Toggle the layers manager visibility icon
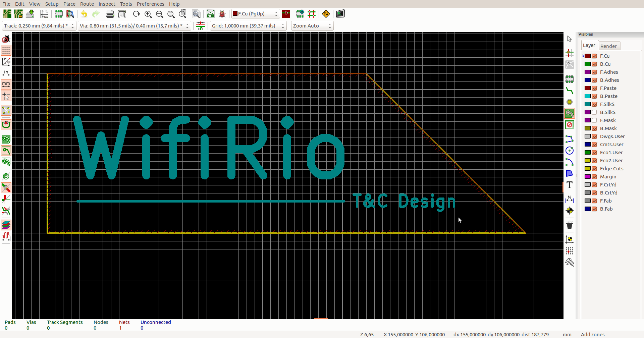644x338 pixels. point(6,225)
